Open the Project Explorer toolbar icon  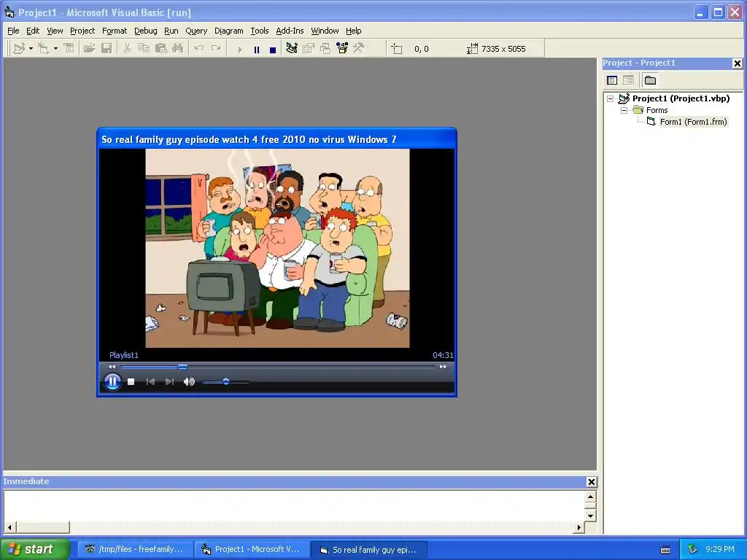(292, 49)
